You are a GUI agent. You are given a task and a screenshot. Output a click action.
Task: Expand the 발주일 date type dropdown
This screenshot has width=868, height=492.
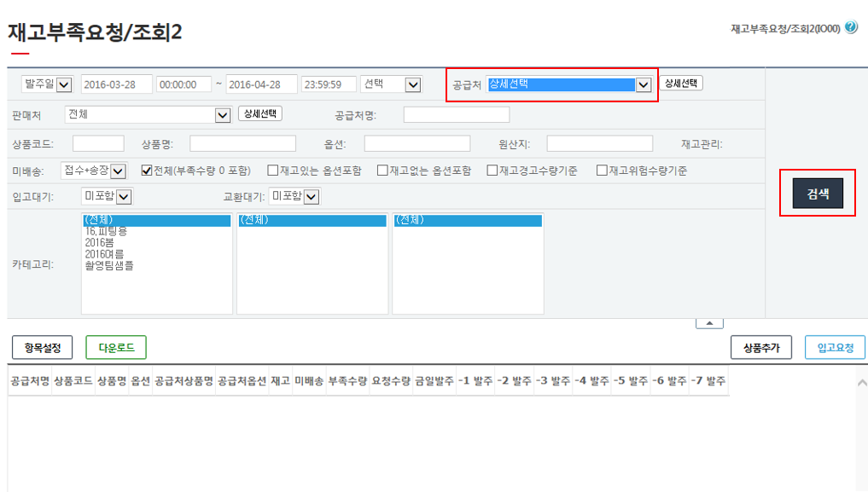pyautogui.click(x=65, y=84)
